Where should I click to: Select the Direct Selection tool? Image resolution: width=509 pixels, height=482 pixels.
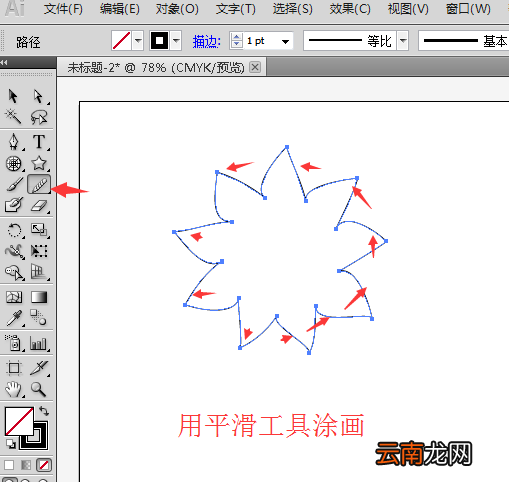coord(39,96)
